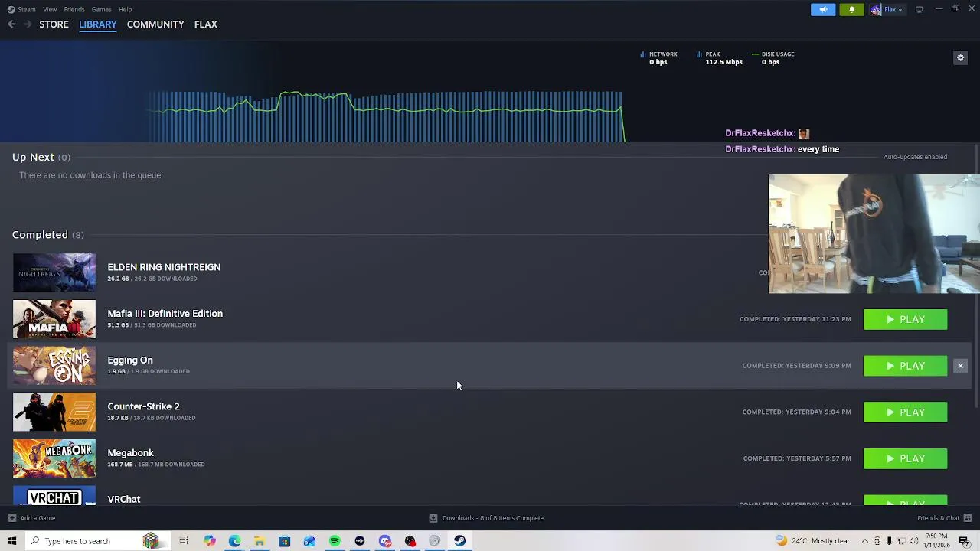Screen dimensions: 980x551
Task: Open Friends & Chat
Action: pos(938,518)
